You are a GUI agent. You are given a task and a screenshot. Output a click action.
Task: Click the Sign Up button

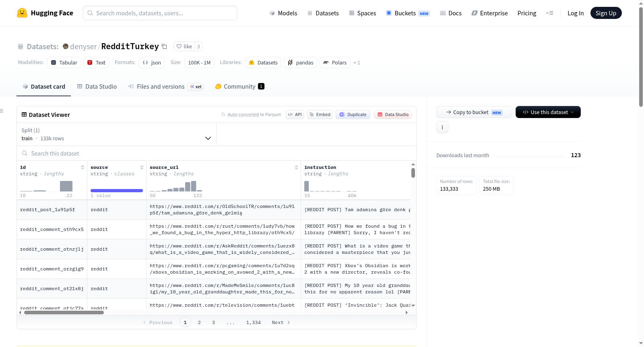pos(606,13)
